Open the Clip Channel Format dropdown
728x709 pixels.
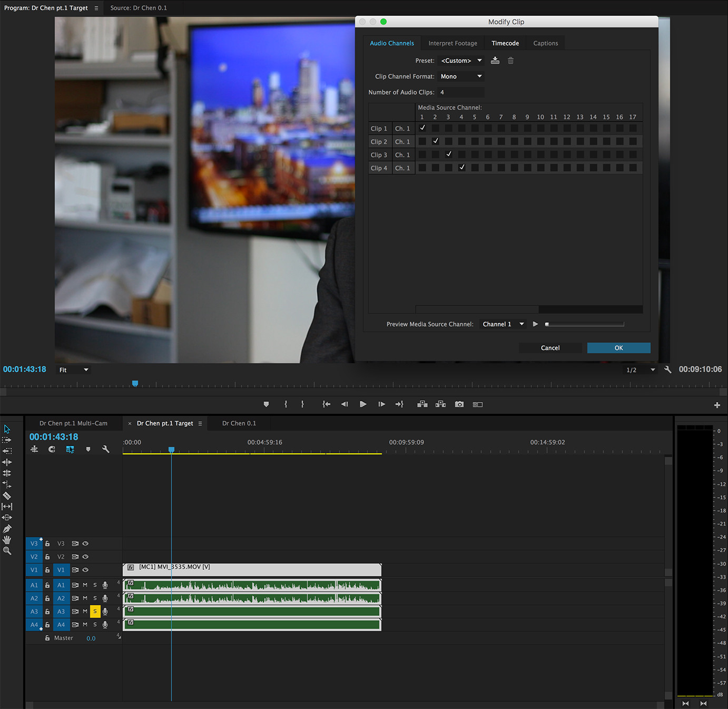tap(460, 76)
